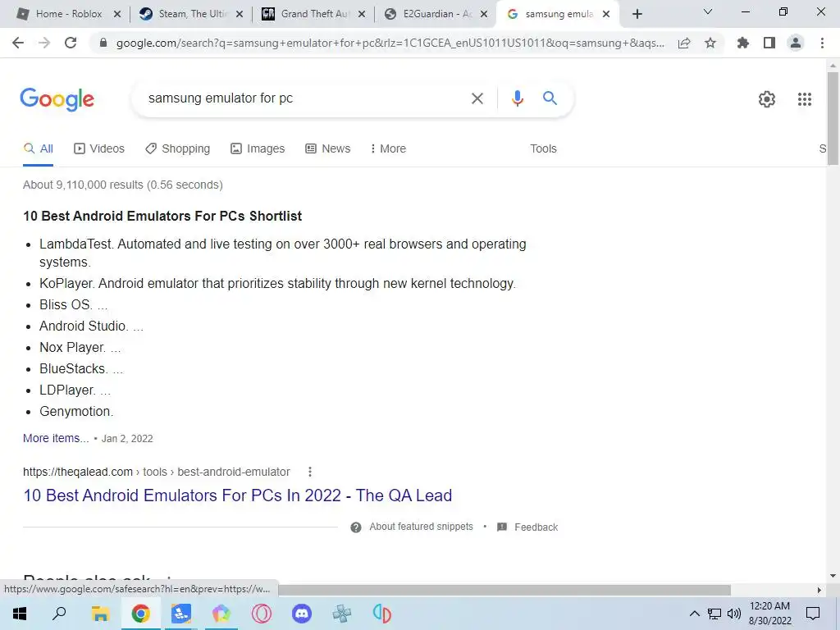Screen dimensions: 840x630
Task: Go forward using browser forward arrow
Action: click(44, 43)
